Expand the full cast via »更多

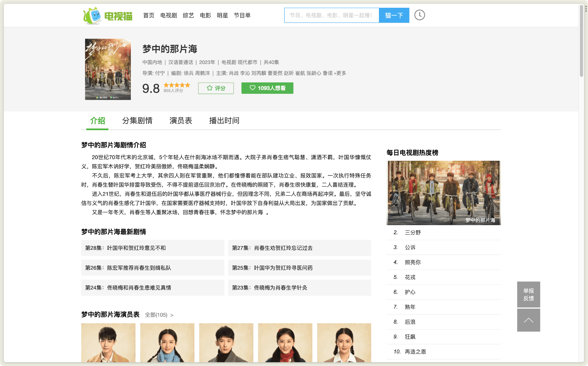tap(340, 73)
